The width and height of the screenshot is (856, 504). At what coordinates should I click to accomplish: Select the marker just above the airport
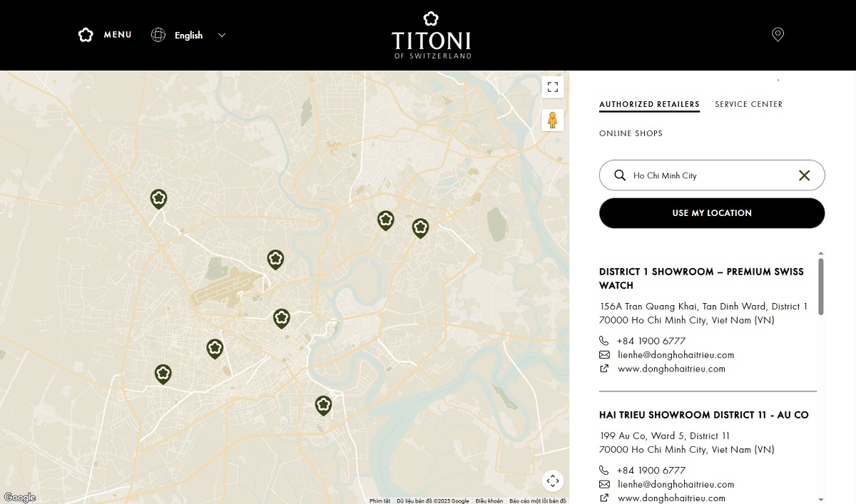[x=275, y=259]
